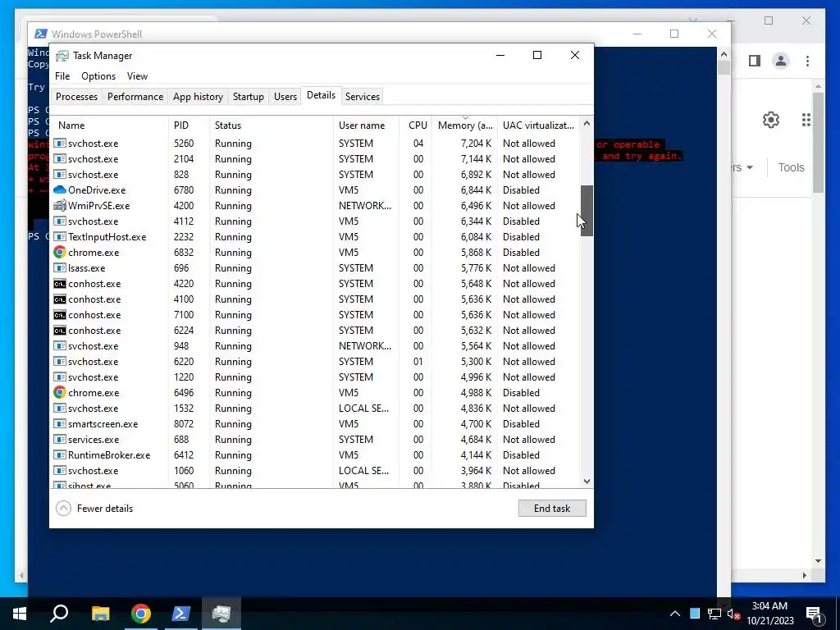This screenshot has width=840, height=630.
Task: Click the Task Manager title bar icon
Action: 62,56
